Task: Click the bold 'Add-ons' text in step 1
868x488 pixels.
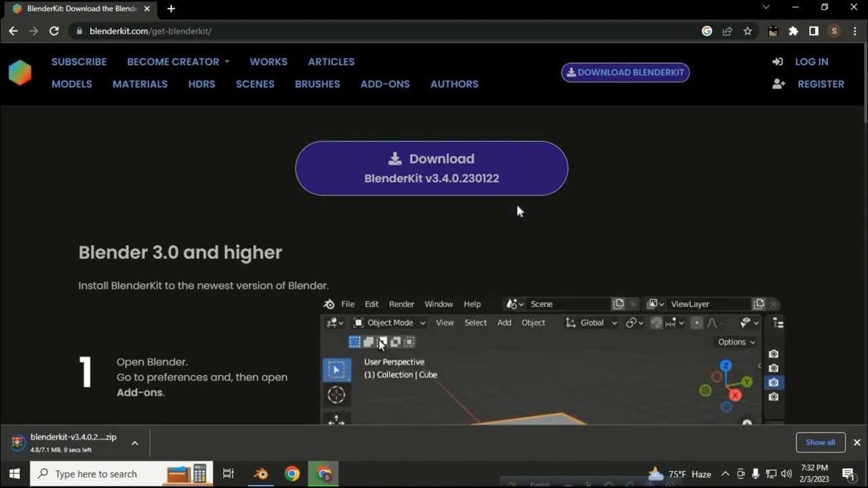Action: click(x=139, y=392)
